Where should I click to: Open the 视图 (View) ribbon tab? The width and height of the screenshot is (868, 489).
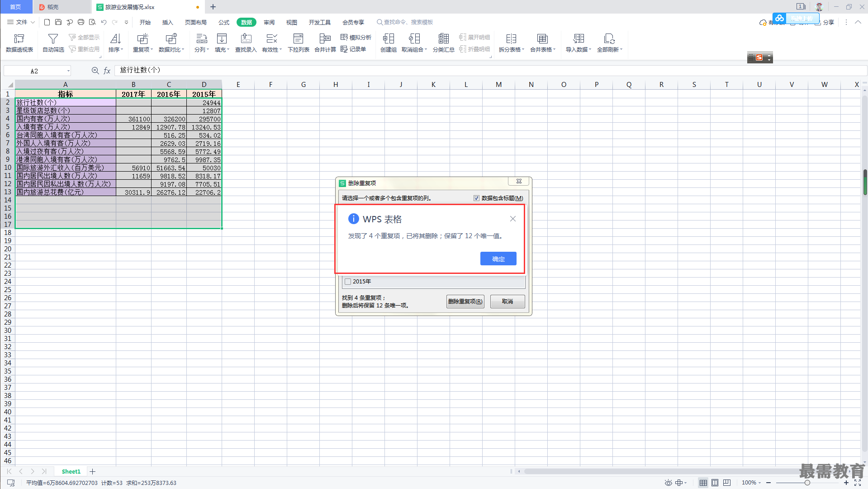click(x=292, y=22)
